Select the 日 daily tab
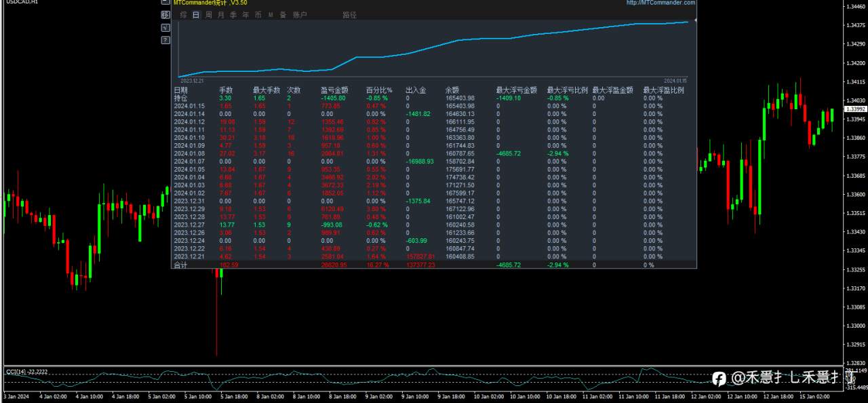868x403 pixels. click(x=196, y=15)
